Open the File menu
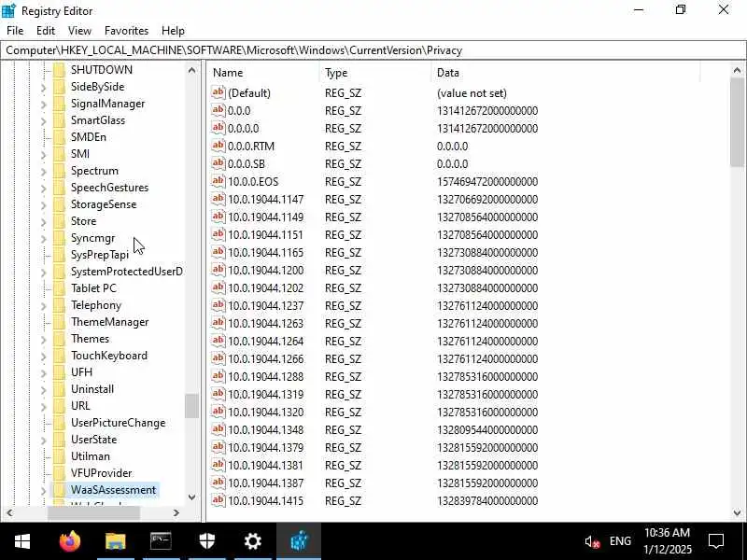Viewport: 747px width, 560px height. [15, 31]
